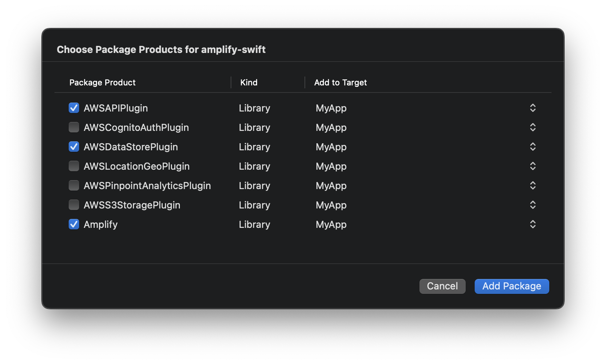Open target dropdown for AWSCognitoAuthPlugin row
Image resolution: width=606 pixels, height=364 pixels.
pos(533,127)
